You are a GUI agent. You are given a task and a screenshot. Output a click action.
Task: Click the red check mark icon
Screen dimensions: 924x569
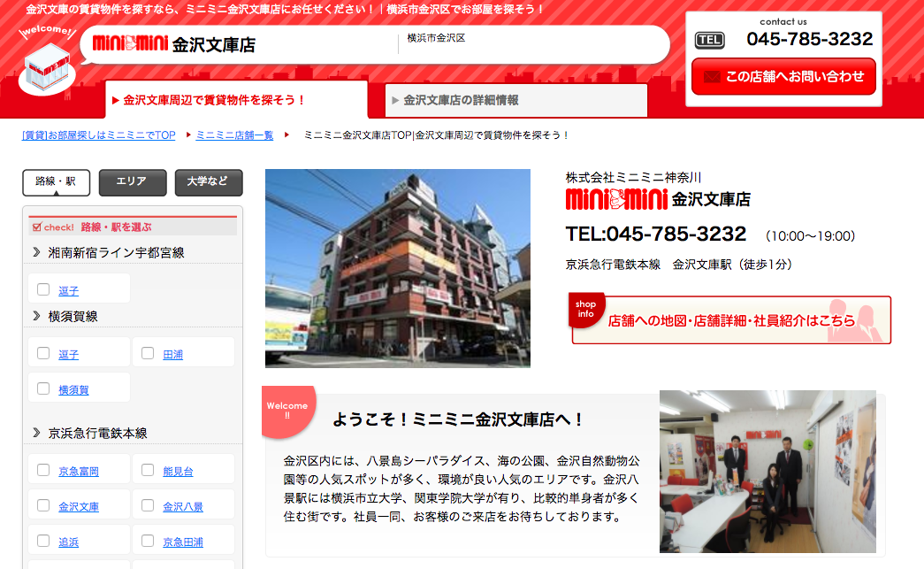click(36, 227)
